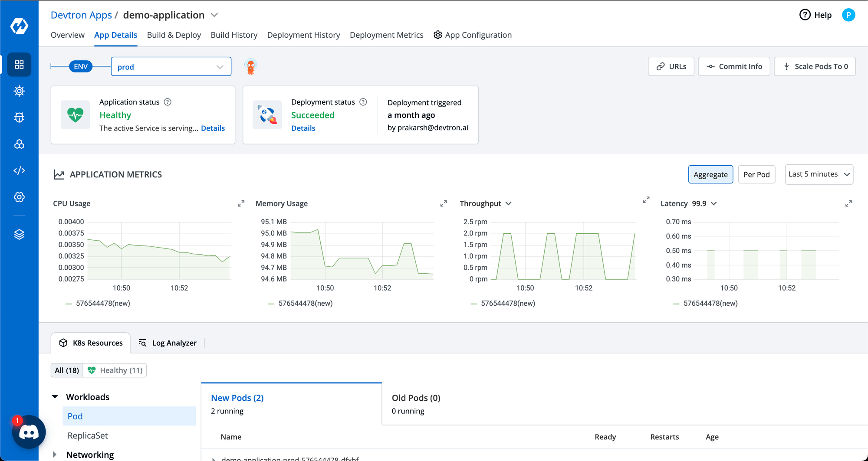This screenshot has height=461, width=868.
Task: Toggle Throughput legend 576544478(new)
Action: pos(503,303)
